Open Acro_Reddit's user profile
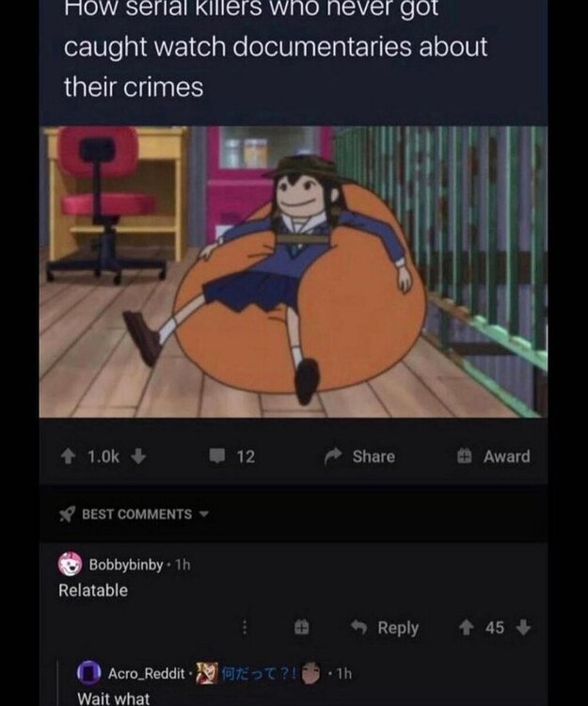This screenshot has height=706, width=588. pos(146,674)
